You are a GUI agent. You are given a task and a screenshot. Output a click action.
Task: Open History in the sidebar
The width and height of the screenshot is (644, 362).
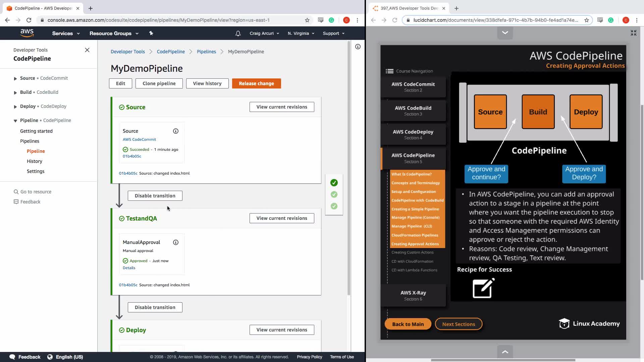click(x=35, y=161)
